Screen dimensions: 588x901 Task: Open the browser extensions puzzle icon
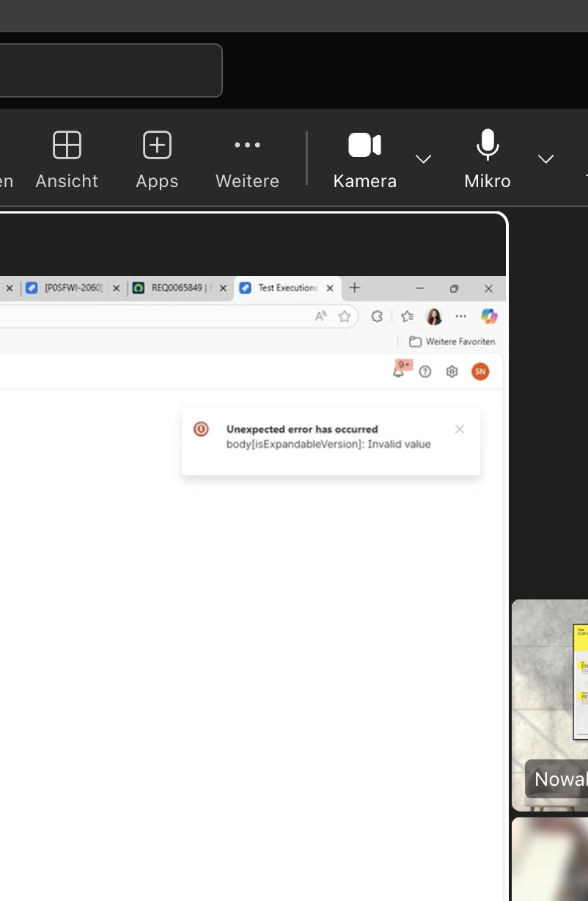click(377, 316)
